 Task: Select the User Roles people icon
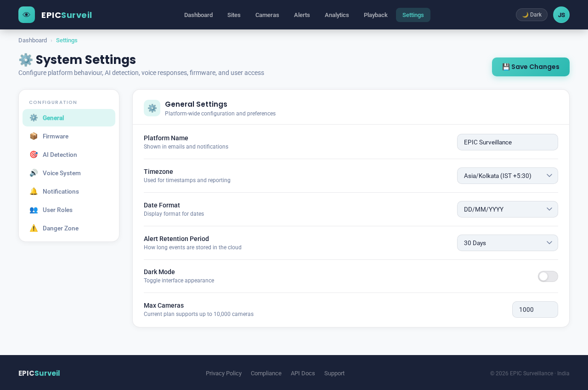click(34, 210)
